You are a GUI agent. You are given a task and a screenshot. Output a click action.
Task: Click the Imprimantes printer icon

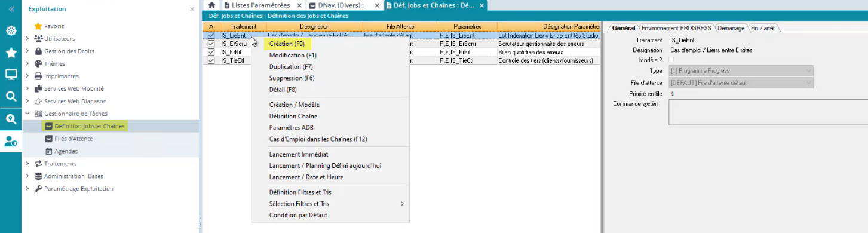[x=38, y=76]
